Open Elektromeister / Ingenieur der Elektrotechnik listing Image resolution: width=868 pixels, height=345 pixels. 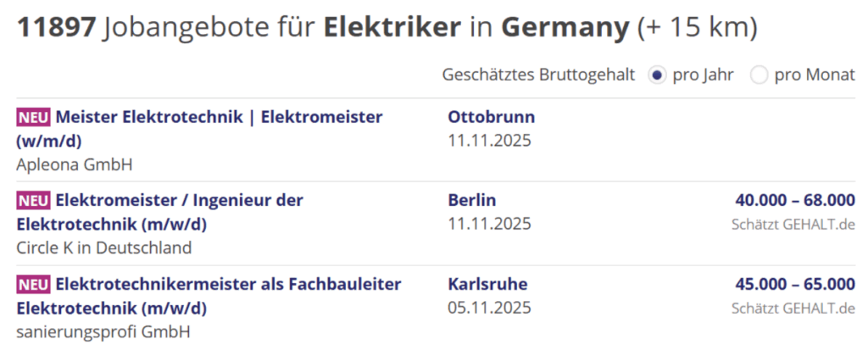coord(179,201)
